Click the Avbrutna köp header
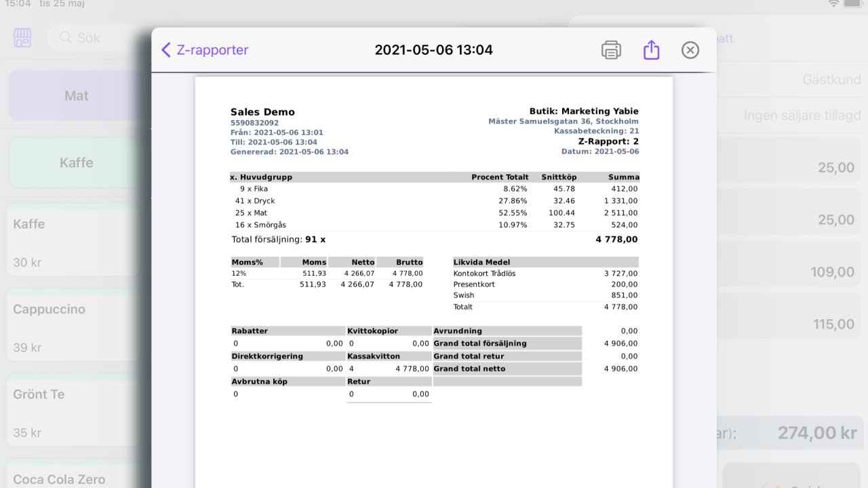The height and width of the screenshot is (488, 868). tap(288, 382)
